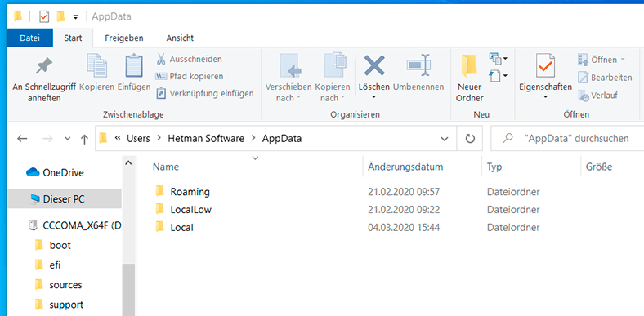
Task: Open the Quick Access Toolbar customize dropdown
Action: [75, 17]
